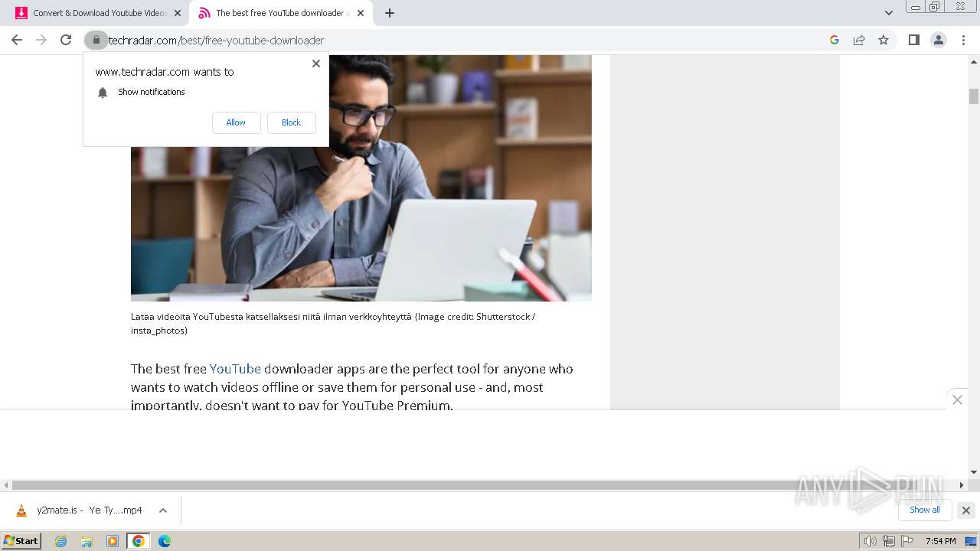The width and height of the screenshot is (980, 551).
Task: Click the 7:54 PM clock
Action: pyautogui.click(x=940, y=541)
